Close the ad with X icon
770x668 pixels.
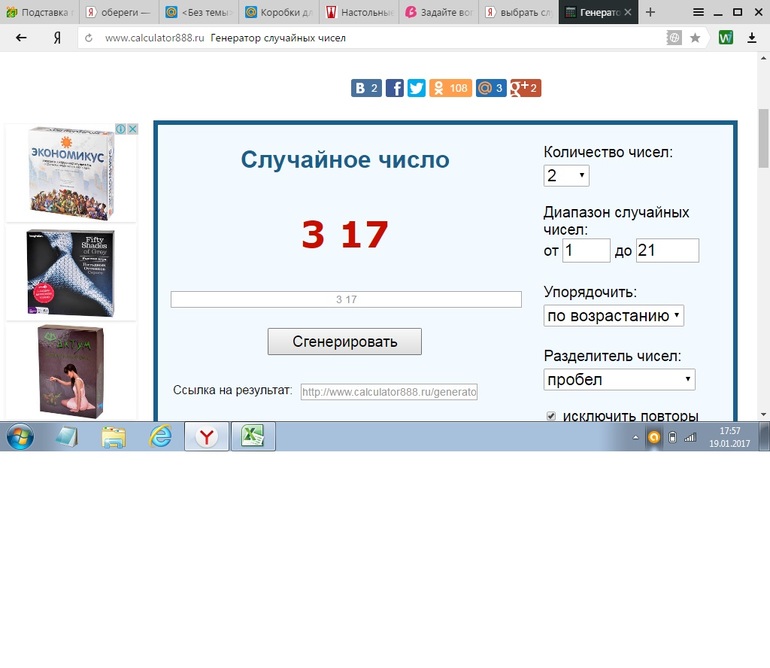coord(133,129)
